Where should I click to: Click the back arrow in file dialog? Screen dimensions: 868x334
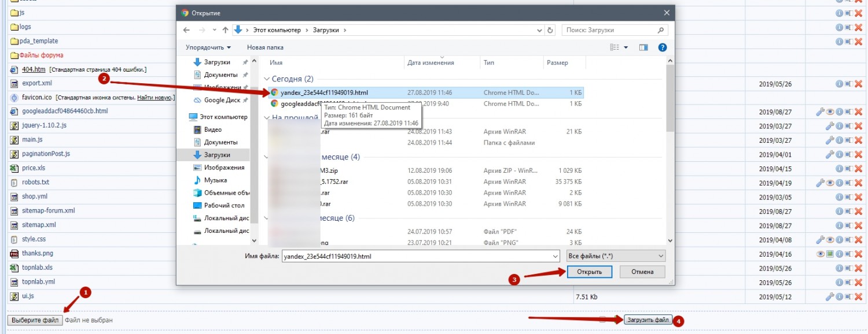(186, 30)
